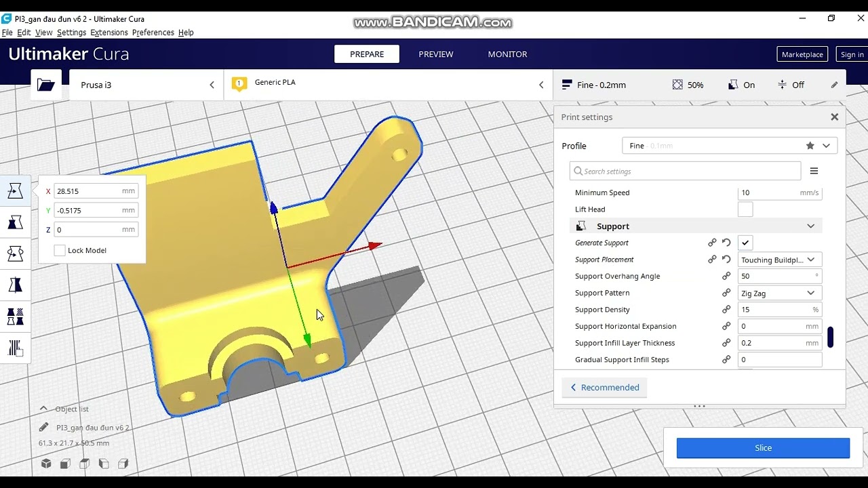Image resolution: width=868 pixels, height=488 pixels.
Task: Click link icon for Support Pattern
Action: coord(726,293)
